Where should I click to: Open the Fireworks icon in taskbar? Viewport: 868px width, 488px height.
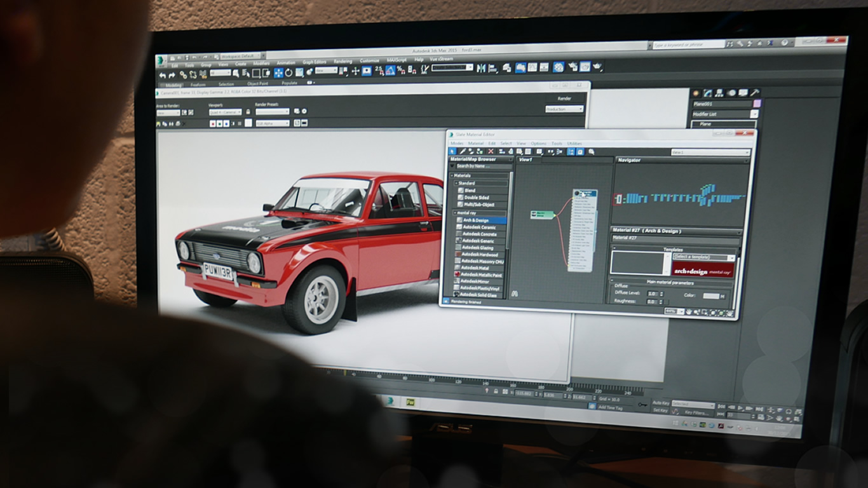[411, 402]
